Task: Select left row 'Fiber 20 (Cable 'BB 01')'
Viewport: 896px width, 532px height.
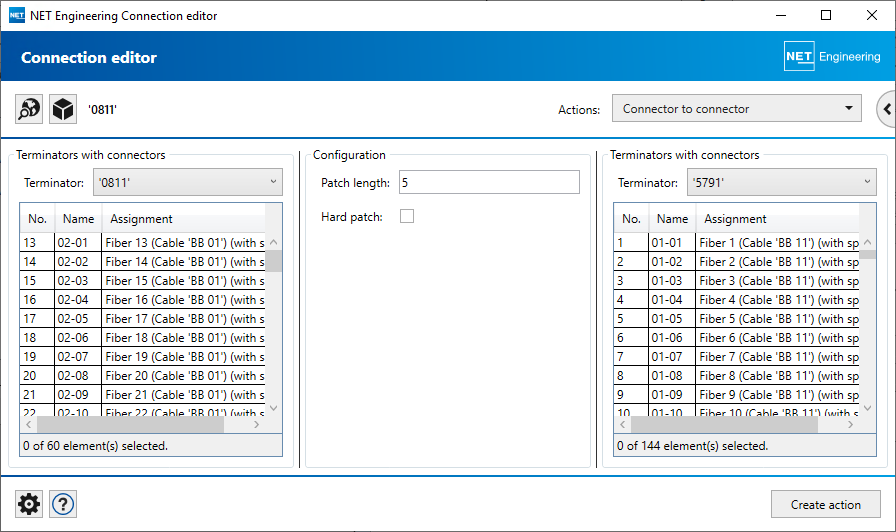Action: tap(143, 375)
